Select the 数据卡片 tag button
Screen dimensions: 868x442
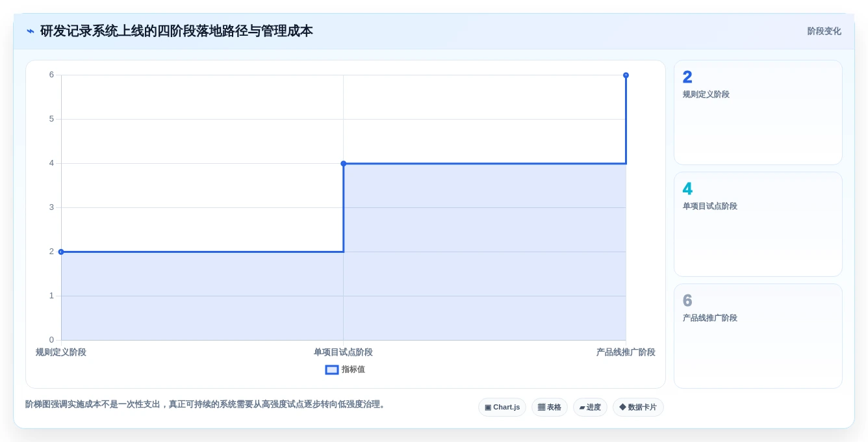(x=638, y=408)
